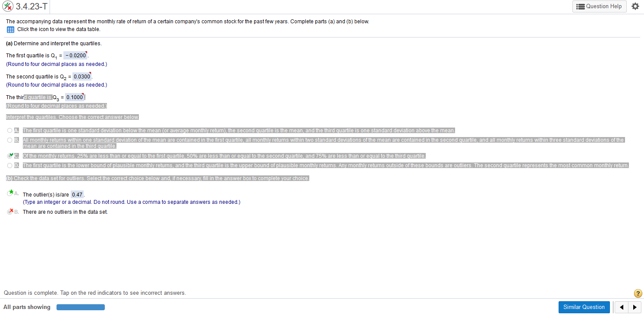Click the next question arrow button
This screenshot has width=644, height=315.
click(x=635, y=307)
